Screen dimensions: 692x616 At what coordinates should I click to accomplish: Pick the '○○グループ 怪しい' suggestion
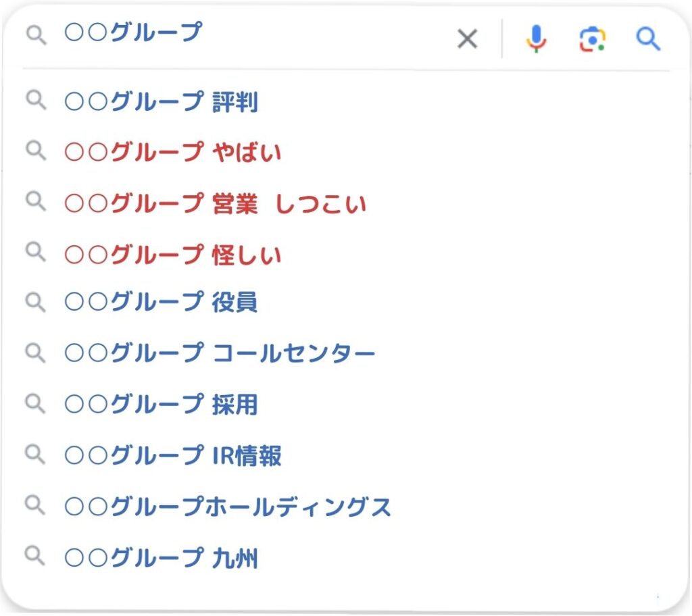coord(172,254)
